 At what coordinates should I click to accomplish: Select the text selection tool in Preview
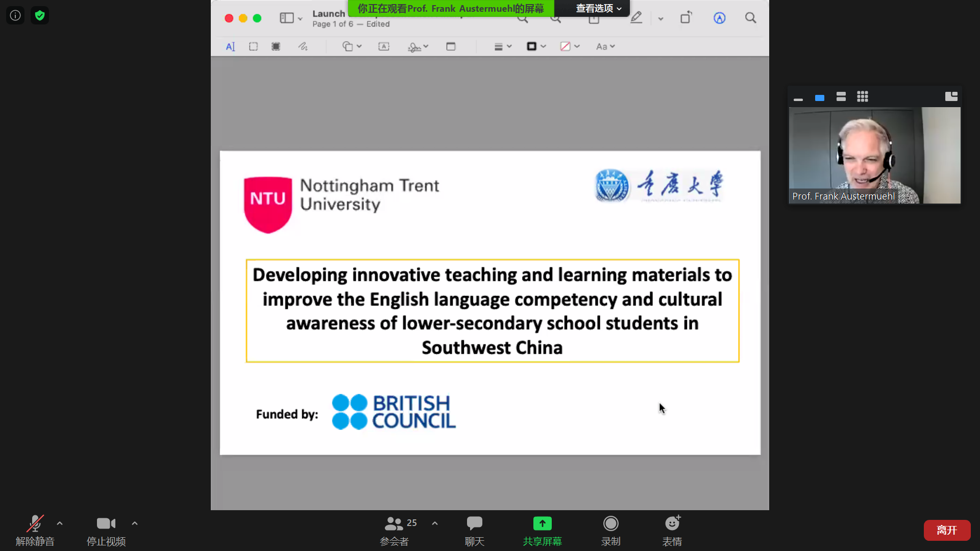230,46
